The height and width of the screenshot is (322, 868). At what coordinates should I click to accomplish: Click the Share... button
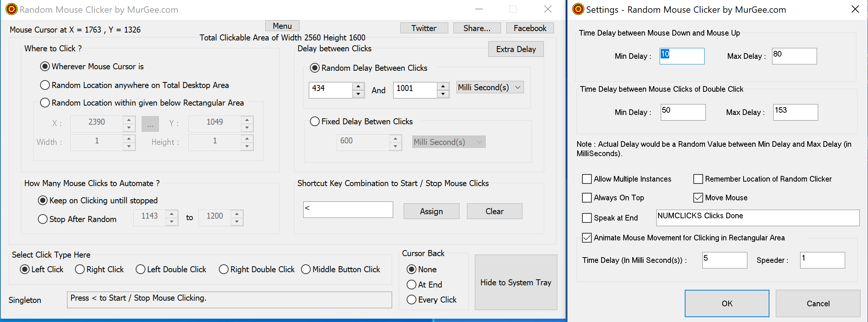point(477,28)
